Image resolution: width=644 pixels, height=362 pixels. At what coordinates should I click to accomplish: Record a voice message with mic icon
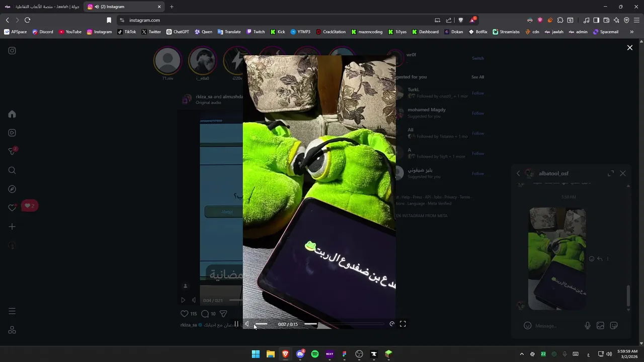point(587,326)
